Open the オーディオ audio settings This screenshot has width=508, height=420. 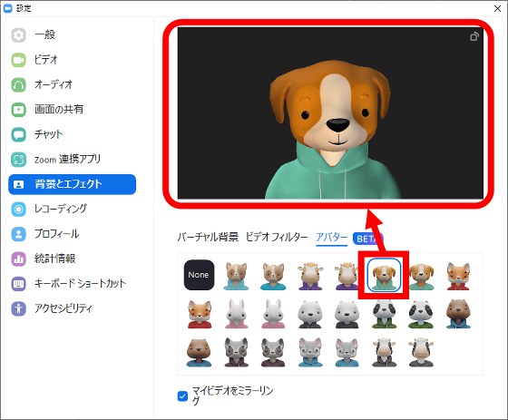pos(72,84)
